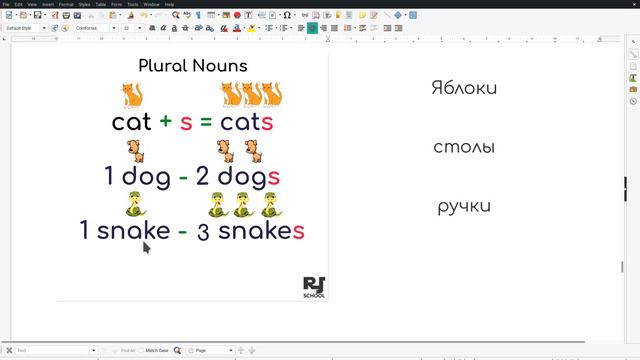Go to next page with down arrow
Viewport: 640px width, 360px height.
252,350
